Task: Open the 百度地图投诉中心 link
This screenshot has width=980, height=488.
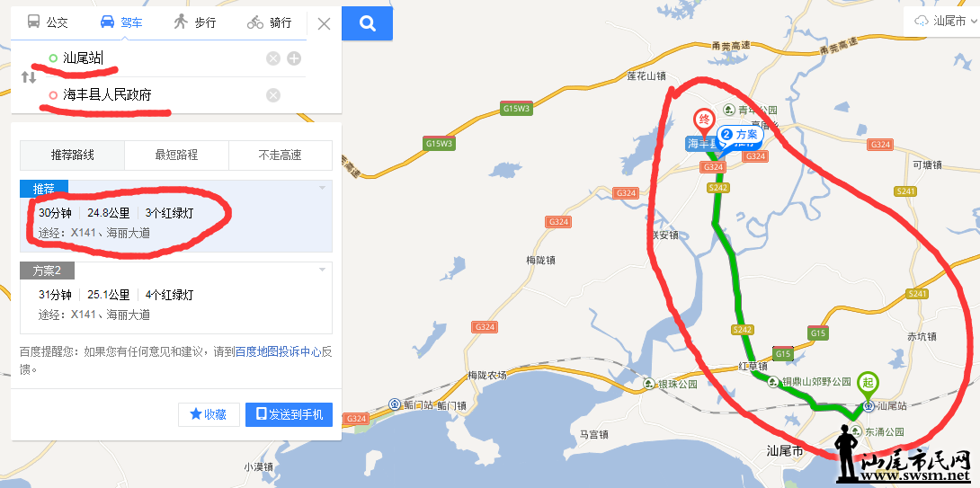Action: pyautogui.click(x=278, y=351)
